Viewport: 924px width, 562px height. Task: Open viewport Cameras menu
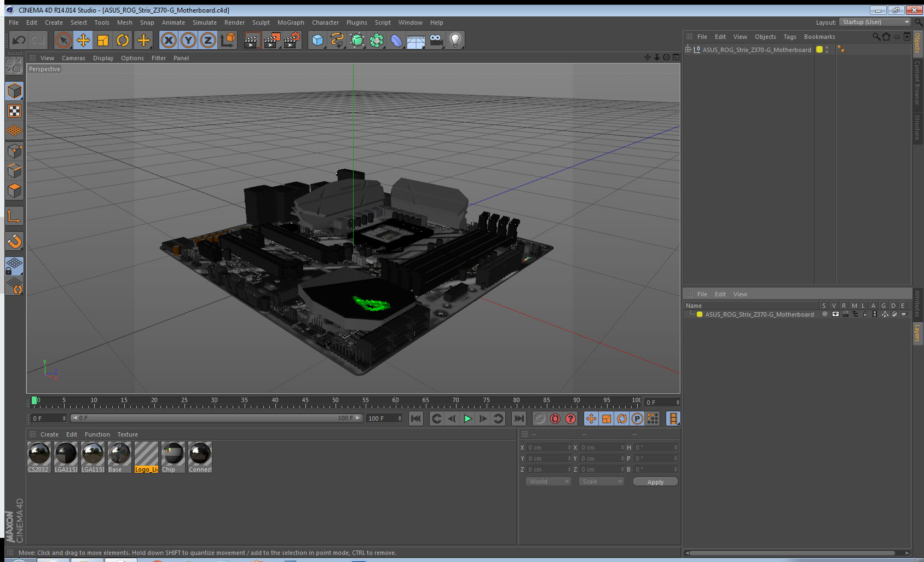[73, 58]
